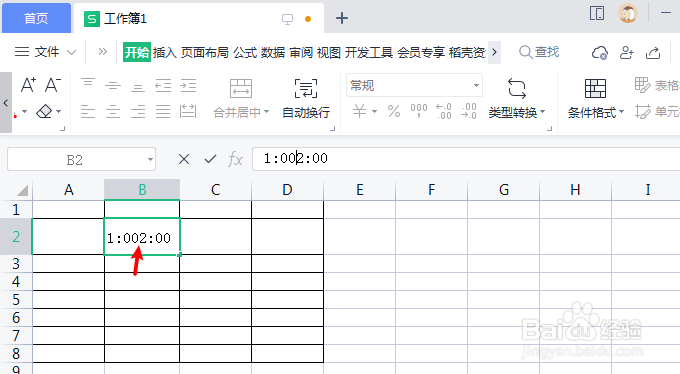This screenshot has width=680, height=374.
Task: Switch to the 会员专享 ribbon tab
Action: [421, 52]
